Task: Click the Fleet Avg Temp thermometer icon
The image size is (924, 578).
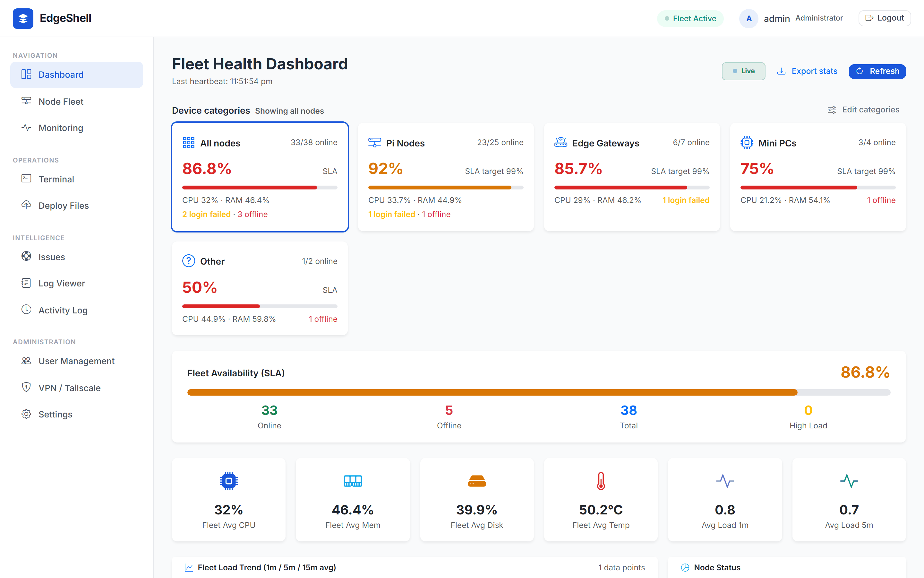Action: coord(601,481)
